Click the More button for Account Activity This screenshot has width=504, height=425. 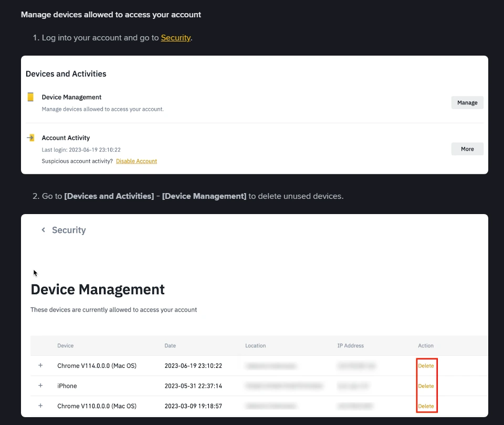coord(467,148)
